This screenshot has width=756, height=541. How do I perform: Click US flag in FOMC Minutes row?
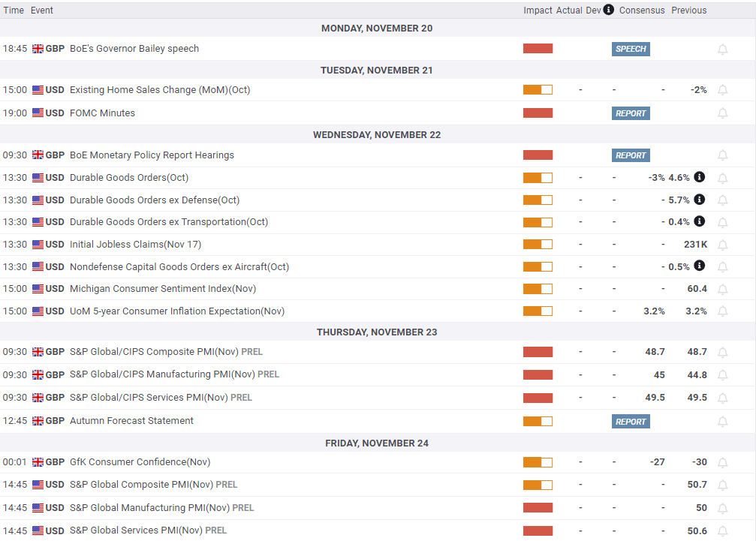click(x=38, y=113)
